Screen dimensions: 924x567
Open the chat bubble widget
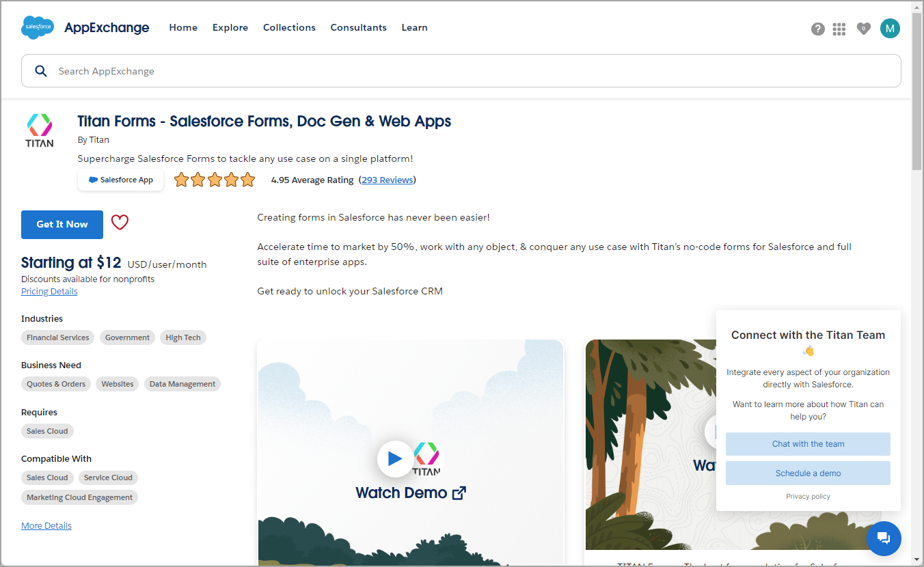(884, 538)
